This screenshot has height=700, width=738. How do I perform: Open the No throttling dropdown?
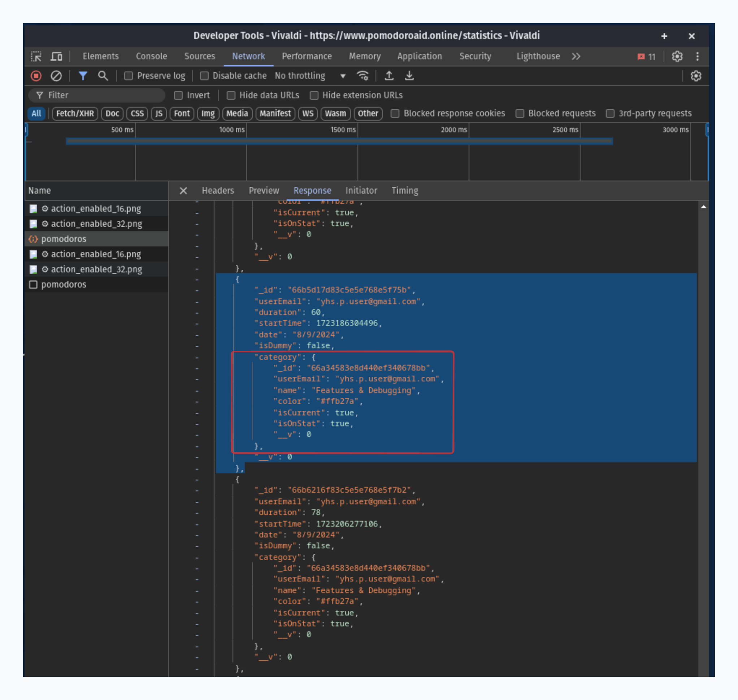tap(309, 76)
